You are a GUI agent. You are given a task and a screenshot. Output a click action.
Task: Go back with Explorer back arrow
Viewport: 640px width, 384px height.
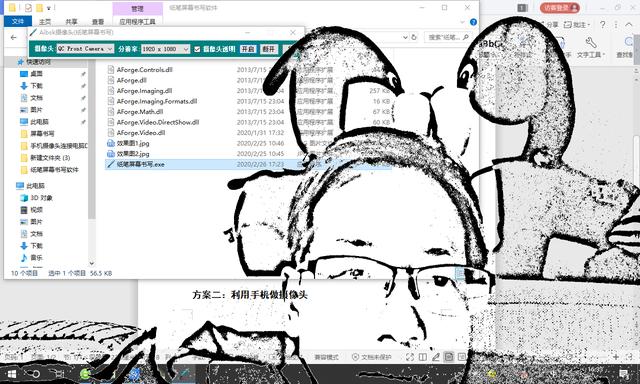(13, 37)
